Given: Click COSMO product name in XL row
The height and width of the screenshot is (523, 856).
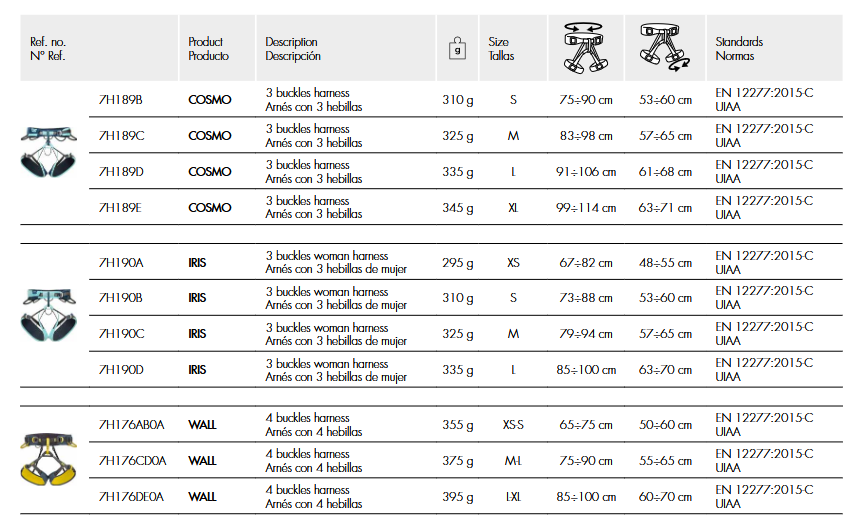Looking at the screenshot, I should 209,208.
